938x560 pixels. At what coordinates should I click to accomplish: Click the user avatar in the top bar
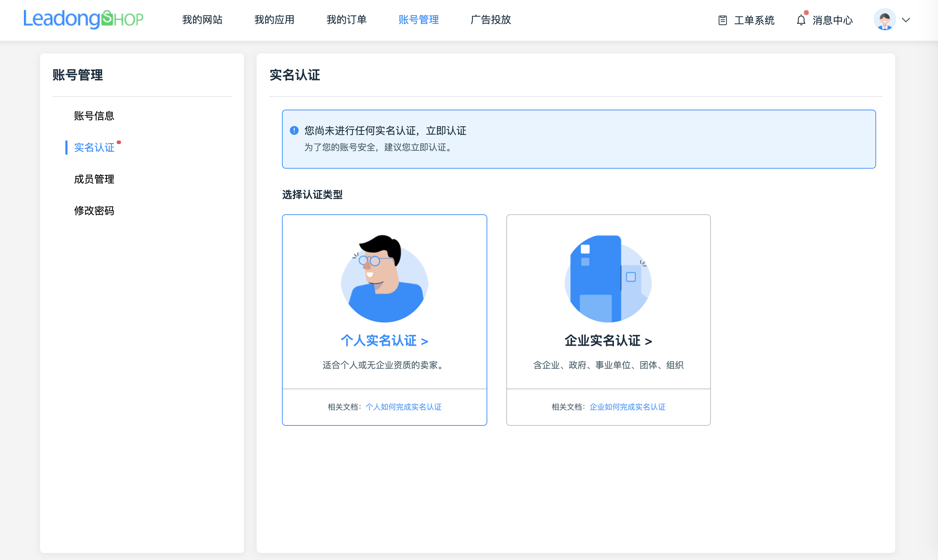pyautogui.click(x=884, y=20)
